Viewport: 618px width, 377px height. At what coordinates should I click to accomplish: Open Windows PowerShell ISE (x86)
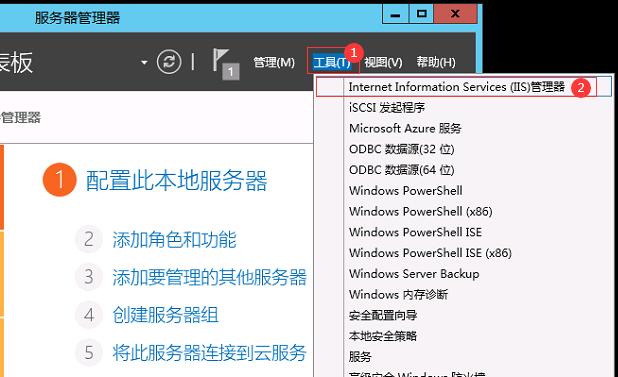click(x=430, y=253)
